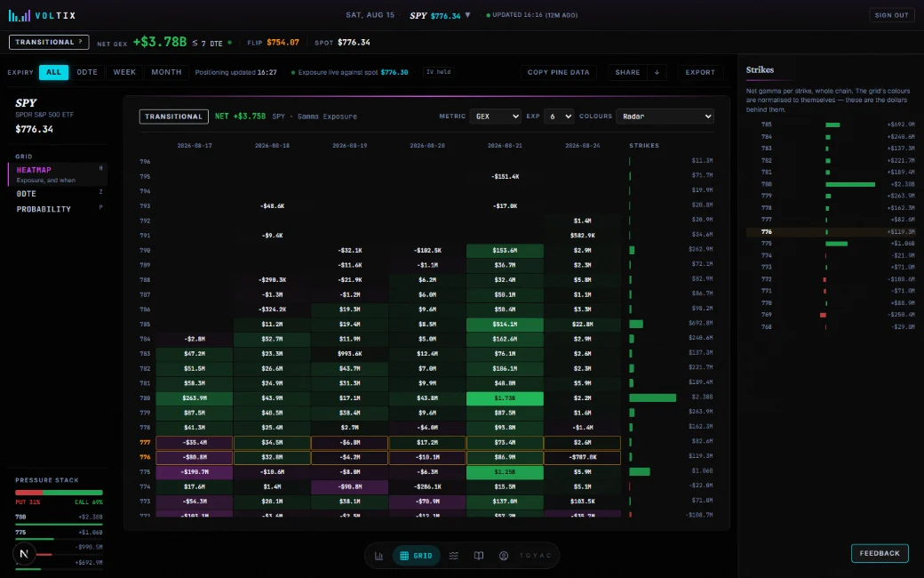924x578 pixels.
Task: Click the highlighted 776 row in Strikes panel
Action: pyautogui.click(x=831, y=232)
